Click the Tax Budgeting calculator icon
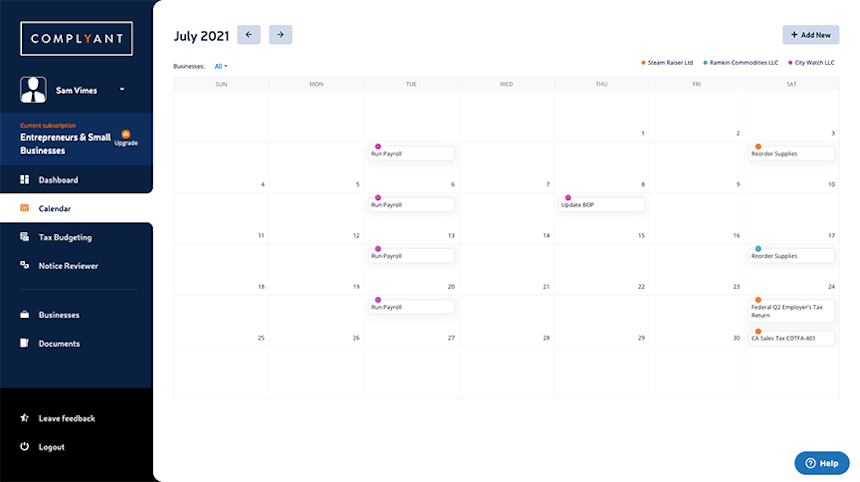 coord(25,237)
